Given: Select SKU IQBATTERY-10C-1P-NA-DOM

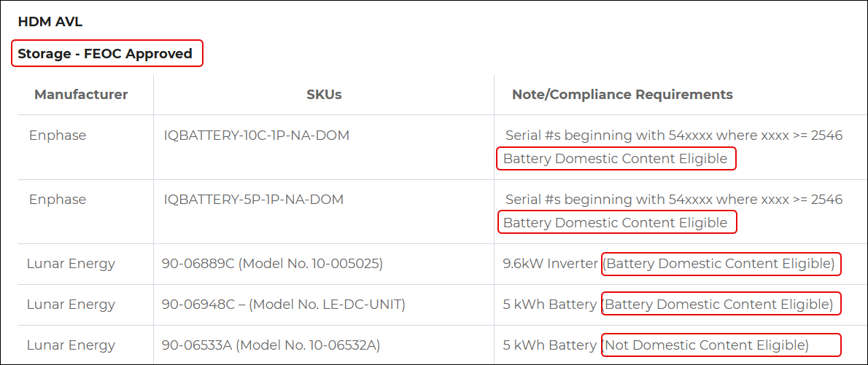Looking at the screenshot, I should [257, 136].
